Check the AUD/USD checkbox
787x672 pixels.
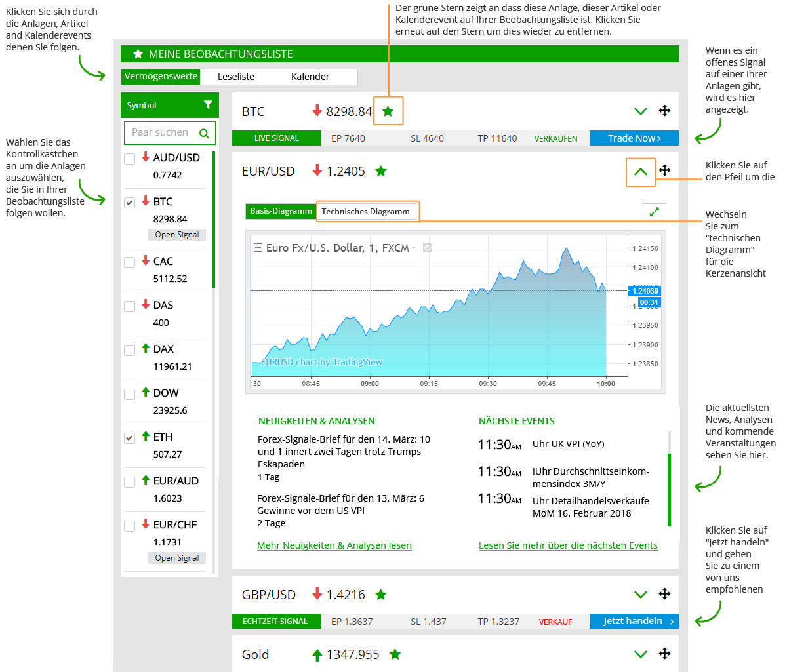(130, 159)
